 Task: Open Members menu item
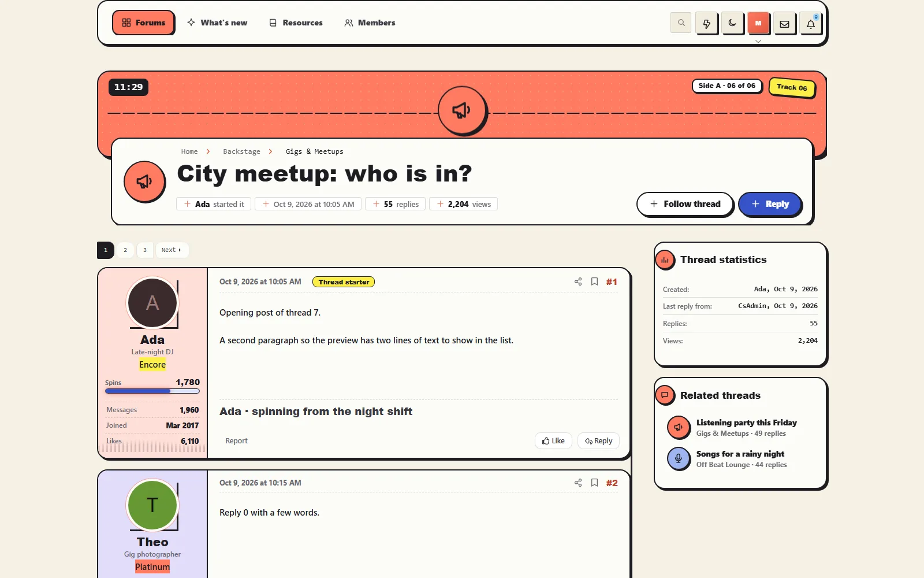pos(370,23)
